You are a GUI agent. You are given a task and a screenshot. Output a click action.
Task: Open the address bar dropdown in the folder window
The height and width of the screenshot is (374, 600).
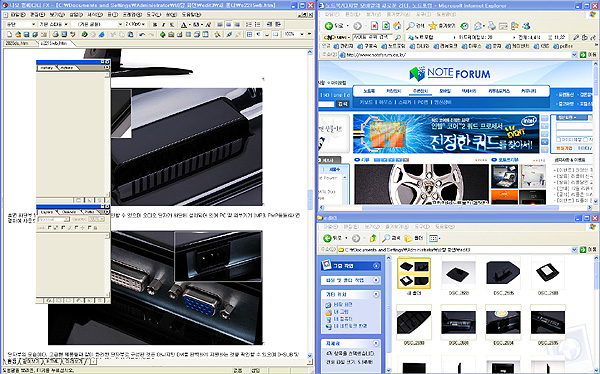pyautogui.click(x=574, y=250)
